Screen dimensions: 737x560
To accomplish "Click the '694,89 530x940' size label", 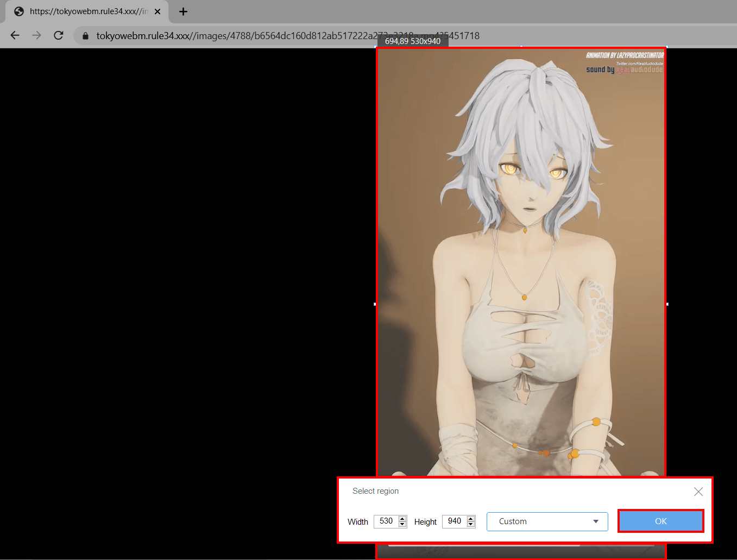I will (413, 41).
